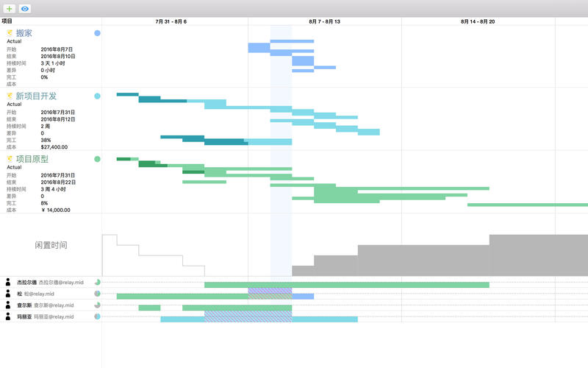This screenshot has width=588, height=368.
Task: Click the cost value ¥ 14,000.00
Action: click(55, 210)
